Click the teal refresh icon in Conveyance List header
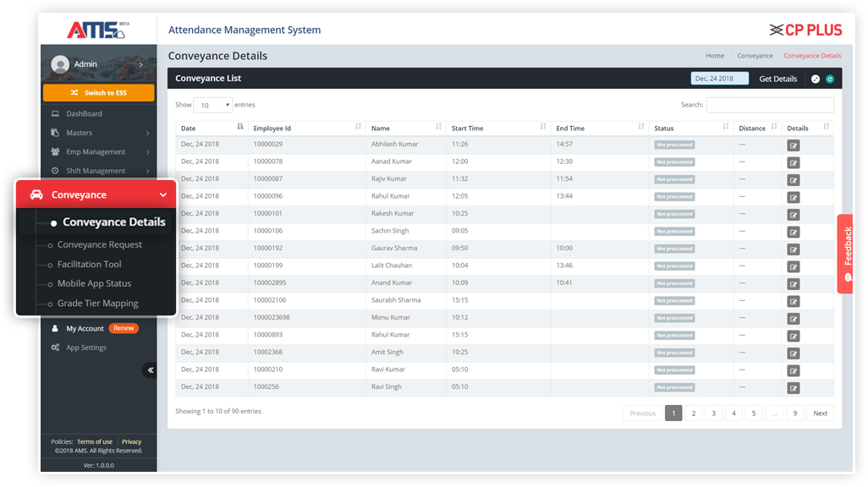Screen dimensions: 868x487 tap(830, 79)
